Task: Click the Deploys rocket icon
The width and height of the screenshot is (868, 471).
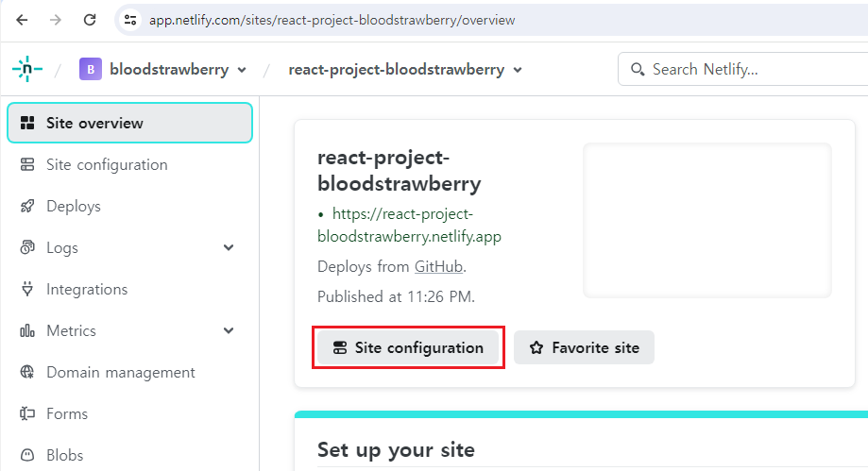Action: pyautogui.click(x=27, y=206)
